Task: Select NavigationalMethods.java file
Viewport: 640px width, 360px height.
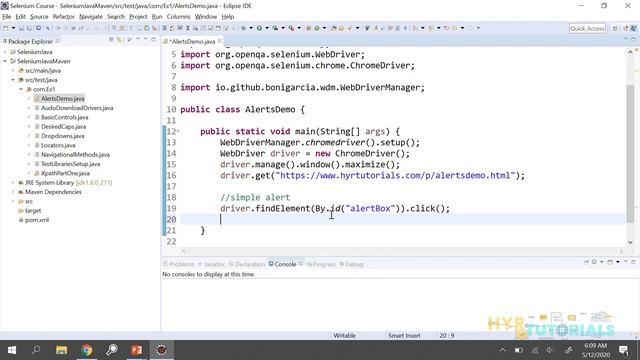Action: pos(75,155)
